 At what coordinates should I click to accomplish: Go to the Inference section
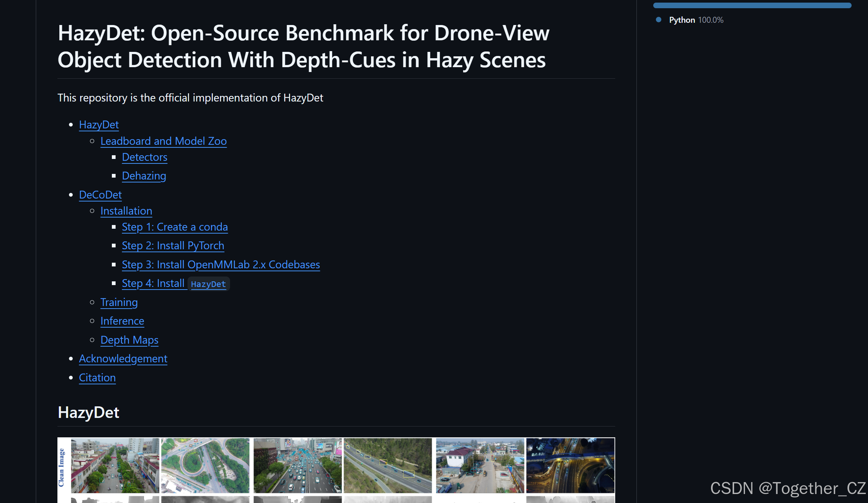coord(122,321)
